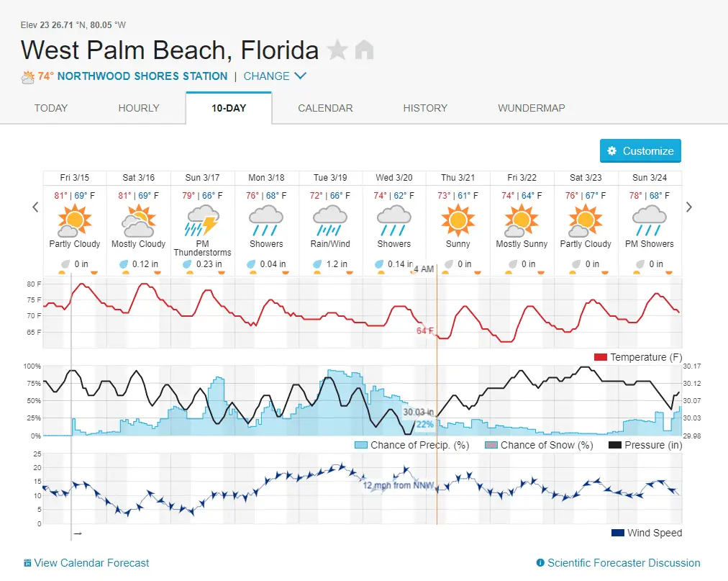
Task: Click the Wed 3/20 column header
Action: pyautogui.click(x=394, y=178)
